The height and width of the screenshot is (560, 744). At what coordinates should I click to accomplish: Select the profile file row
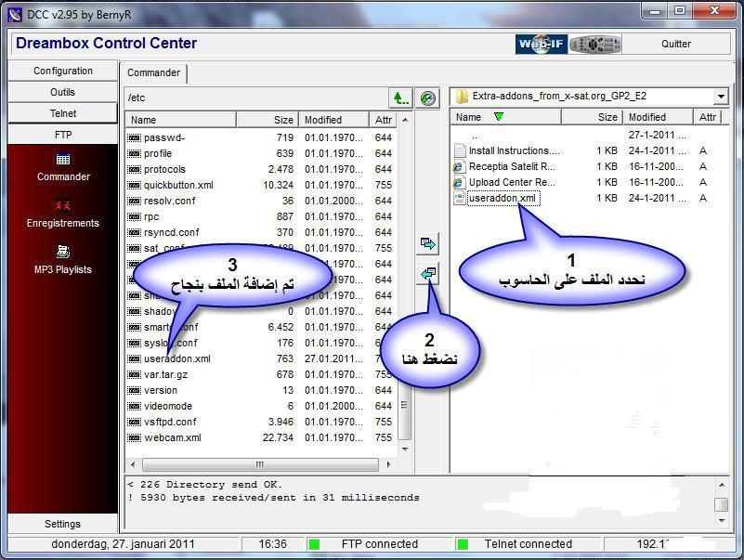point(261,153)
